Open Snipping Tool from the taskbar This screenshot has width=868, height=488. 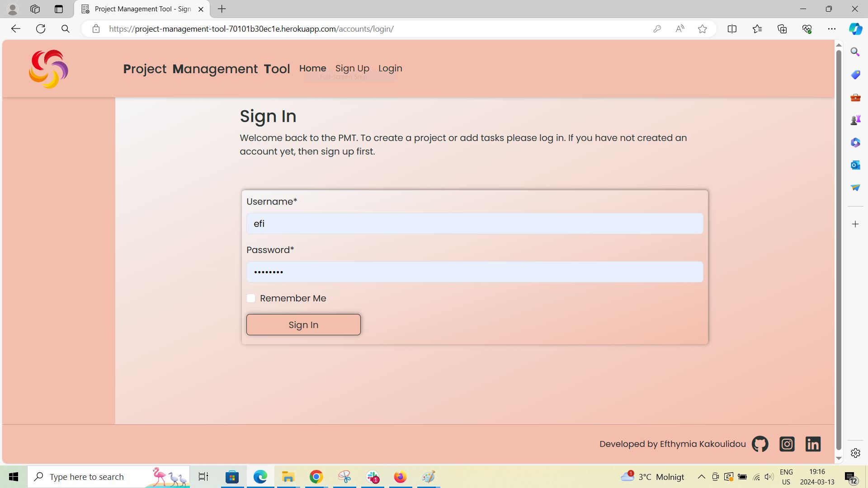click(344, 476)
